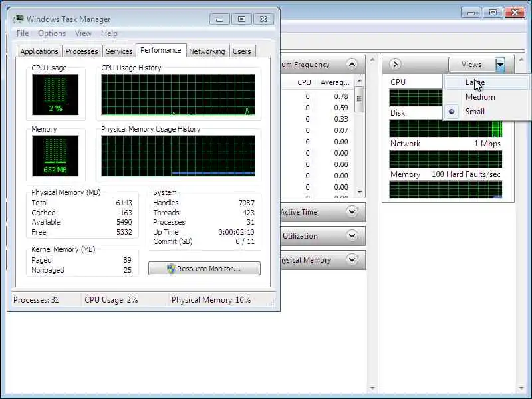Switch to the Users tab
This screenshot has height=399, width=532.
(x=242, y=51)
